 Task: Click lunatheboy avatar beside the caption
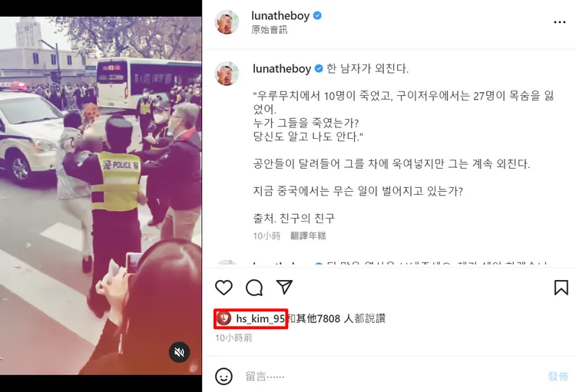click(x=227, y=74)
